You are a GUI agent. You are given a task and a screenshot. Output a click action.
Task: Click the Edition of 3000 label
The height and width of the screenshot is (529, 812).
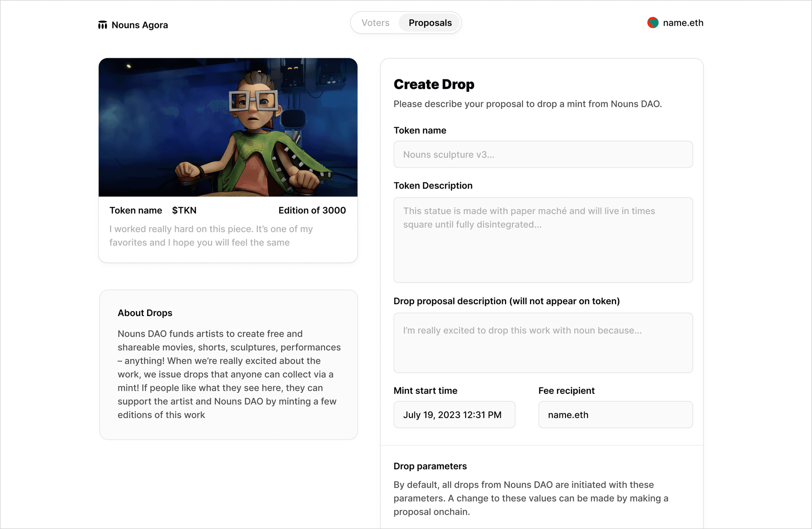coord(312,210)
